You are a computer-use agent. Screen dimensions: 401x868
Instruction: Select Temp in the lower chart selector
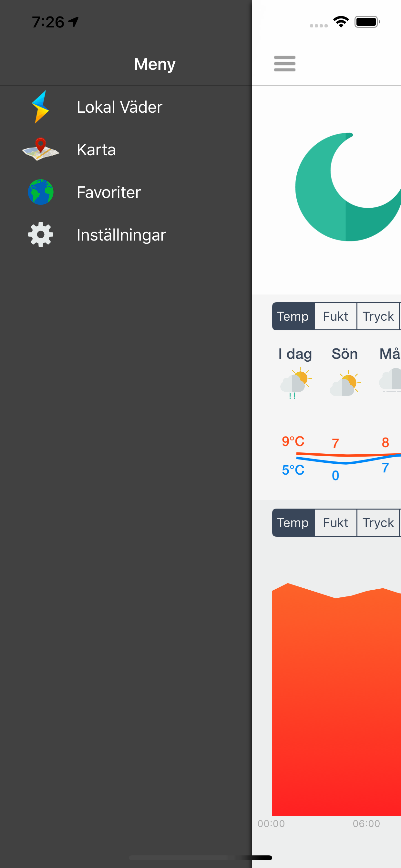(x=293, y=522)
